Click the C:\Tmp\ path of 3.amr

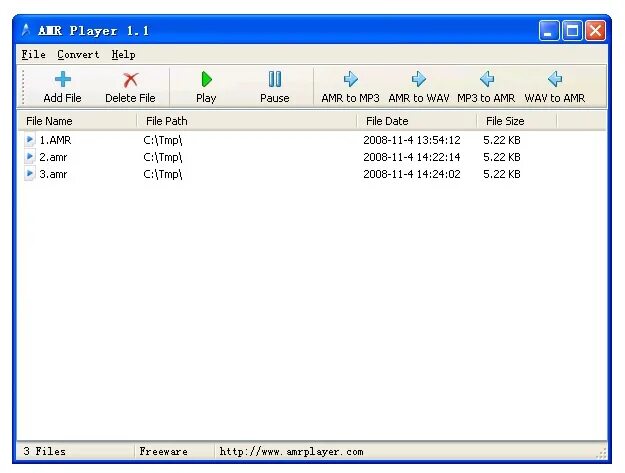click(163, 174)
